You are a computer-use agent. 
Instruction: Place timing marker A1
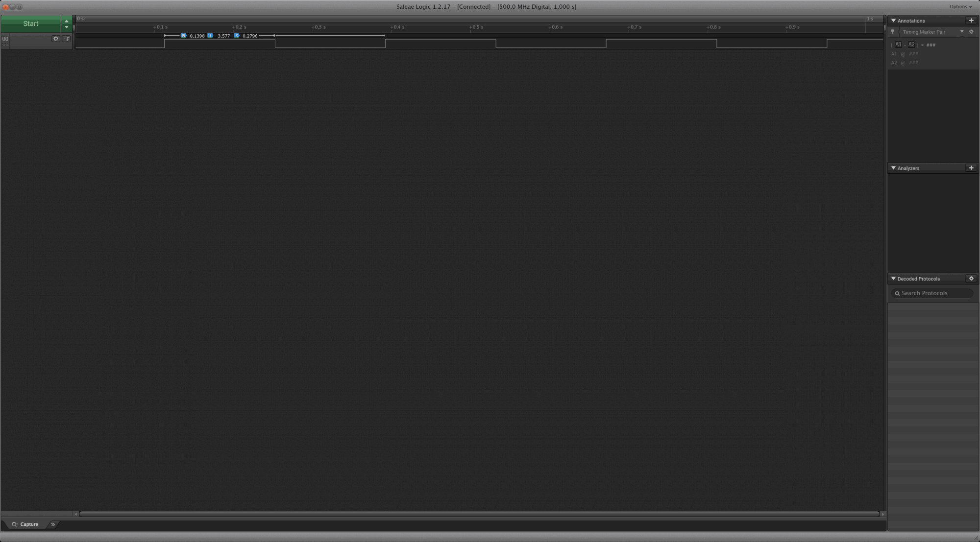pos(898,45)
